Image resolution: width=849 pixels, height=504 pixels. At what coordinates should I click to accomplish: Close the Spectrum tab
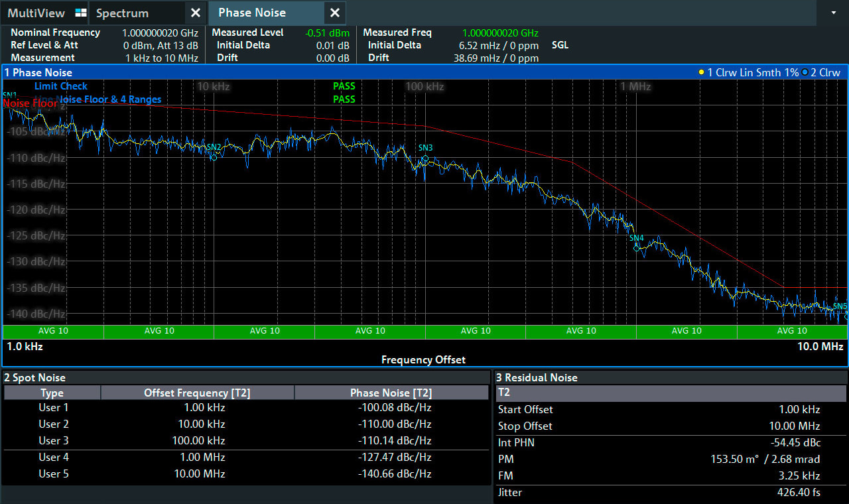(195, 13)
